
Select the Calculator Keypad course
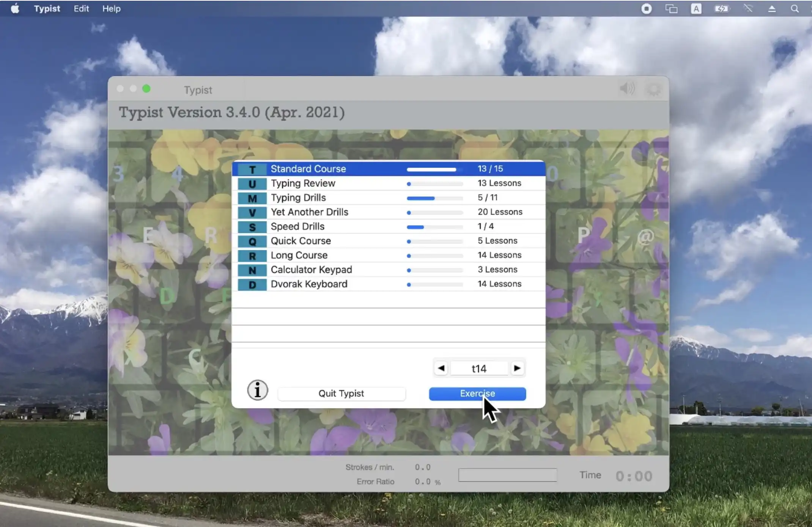coord(389,270)
